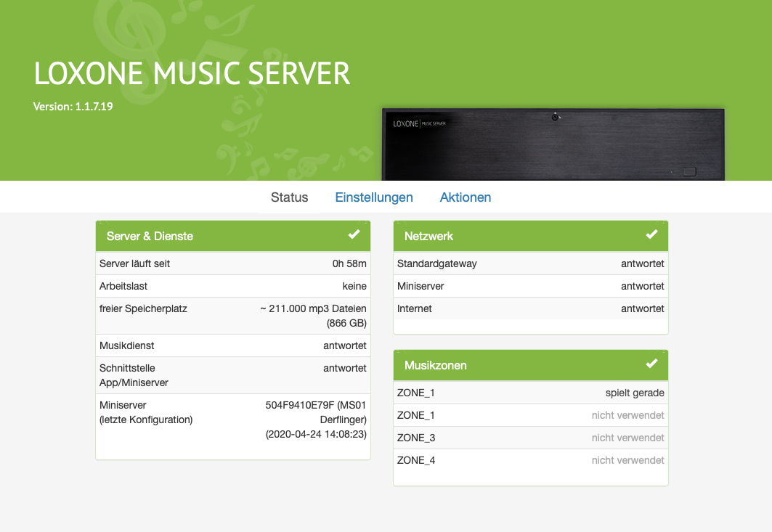
Task: Select the Musikdienst 'antwortet' status
Action: 345,346
